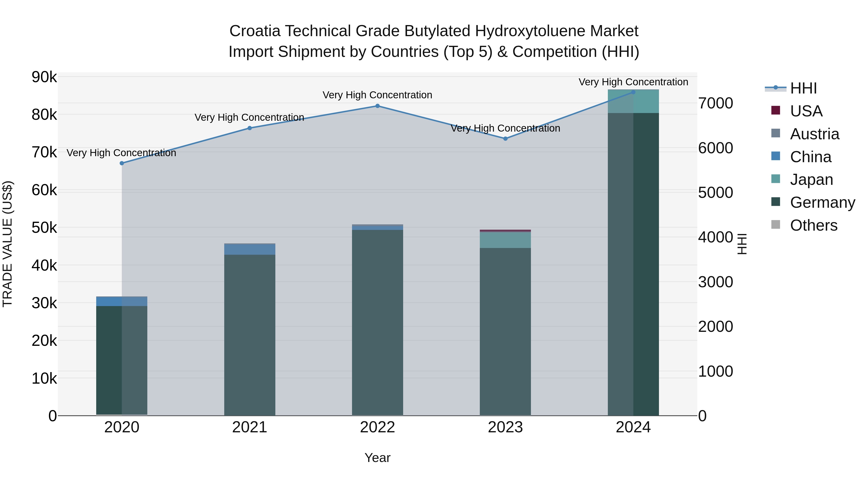The width and height of the screenshot is (868, 488).
Task: Click the 7000 right axis label
Action: 716,103
